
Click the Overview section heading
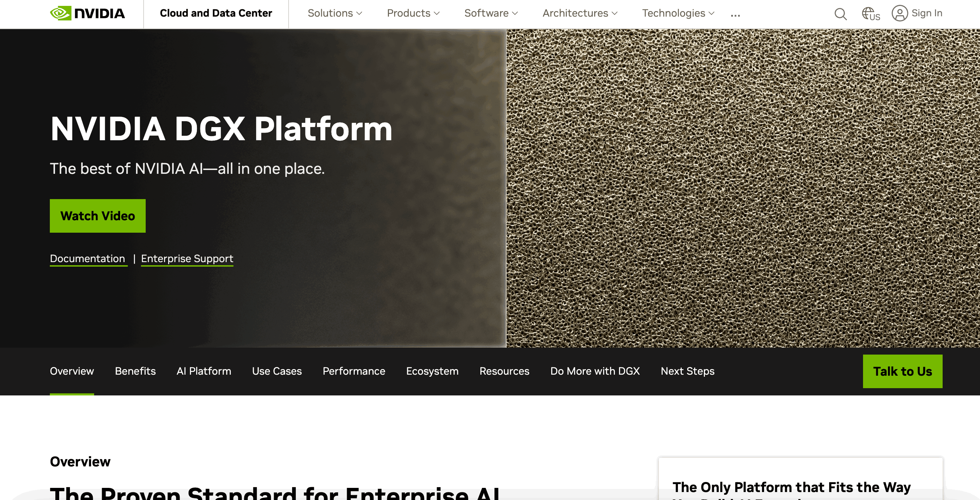click(80, 462)
